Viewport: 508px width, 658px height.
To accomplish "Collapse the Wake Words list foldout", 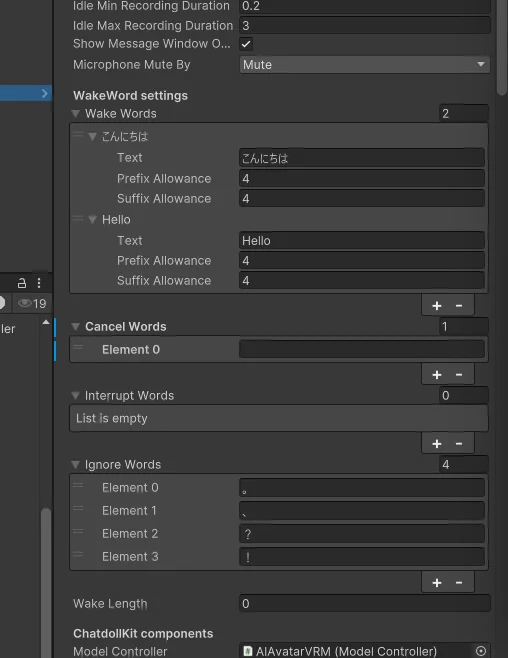I will pos(76,114).
